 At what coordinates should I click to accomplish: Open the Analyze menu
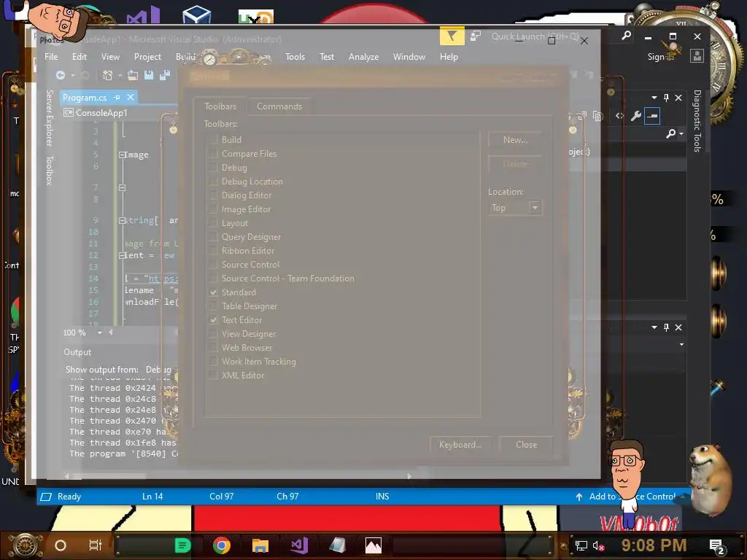click(x=363, y=57)
